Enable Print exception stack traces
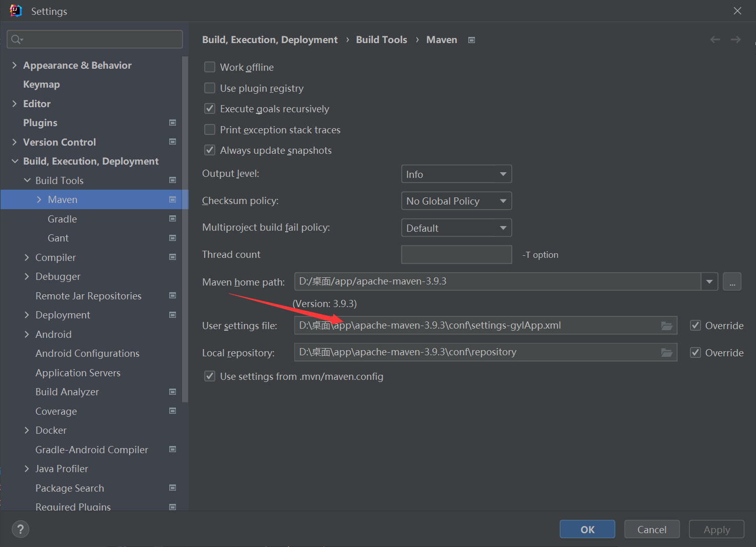The image size is (756, 547). [210, 130]
